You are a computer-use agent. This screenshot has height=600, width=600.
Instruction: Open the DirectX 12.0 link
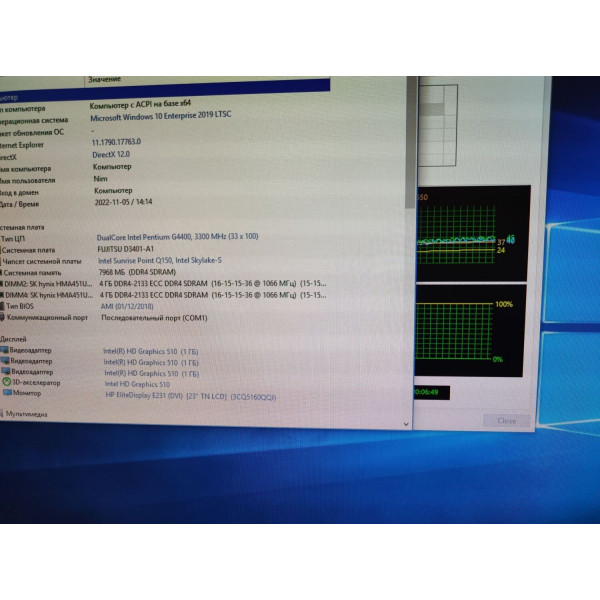(111, 154)
